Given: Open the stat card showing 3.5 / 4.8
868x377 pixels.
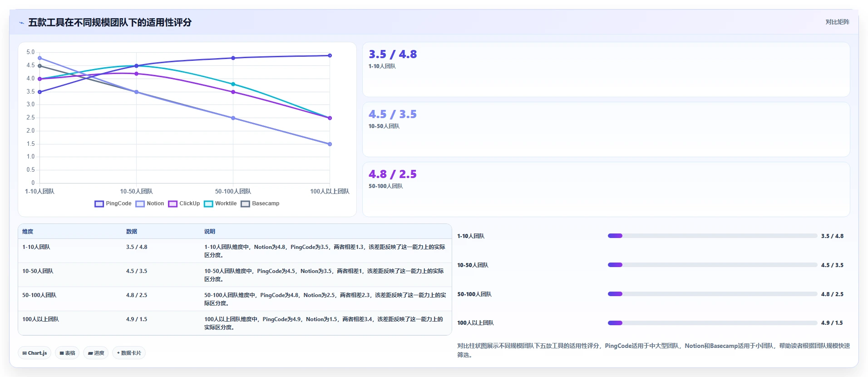Looking at the screenshot, I should pyautogui.click(x=606, y=69).
